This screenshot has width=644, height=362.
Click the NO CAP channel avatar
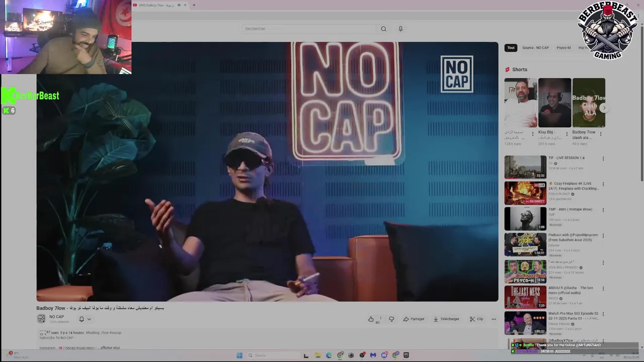pyautogui.click(x=41, y=319)
